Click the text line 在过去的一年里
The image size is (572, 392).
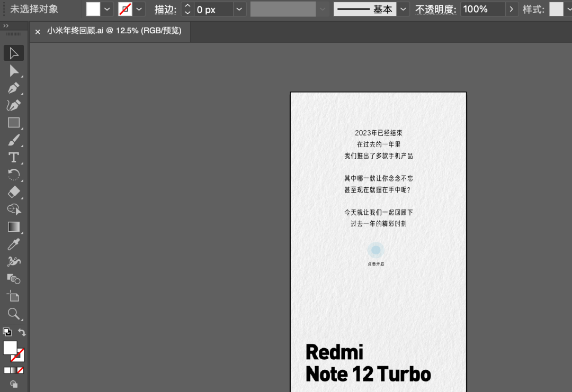(x=379, y=144)
